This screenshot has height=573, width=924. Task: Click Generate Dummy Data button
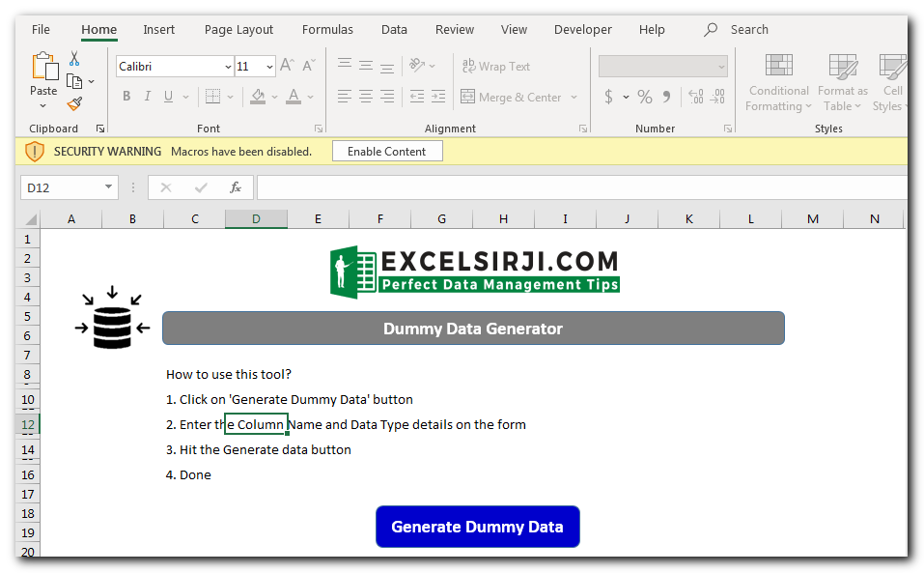[477, 527]
